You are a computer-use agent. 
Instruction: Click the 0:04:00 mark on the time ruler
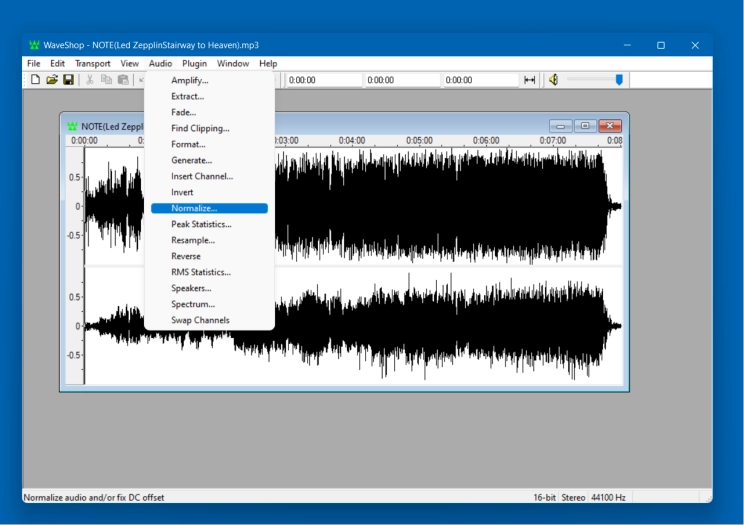[x=352, y=141]
